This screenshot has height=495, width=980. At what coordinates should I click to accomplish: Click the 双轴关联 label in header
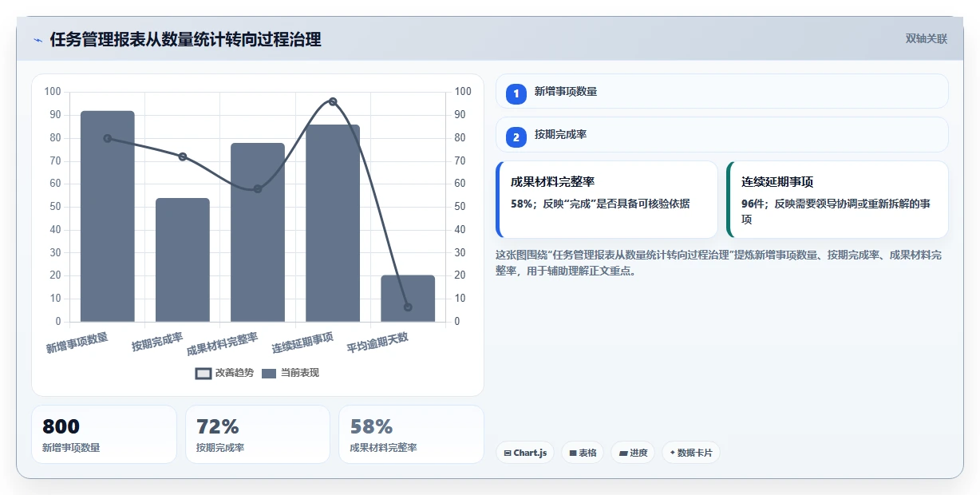[x=926, y=39]
